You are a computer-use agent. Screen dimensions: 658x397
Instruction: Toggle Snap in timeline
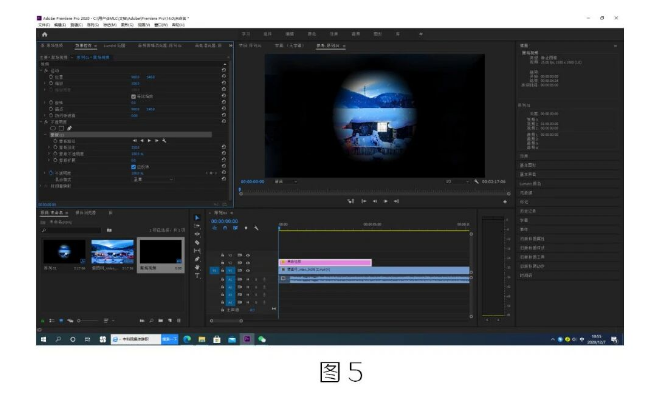click(x=225, y=228)
